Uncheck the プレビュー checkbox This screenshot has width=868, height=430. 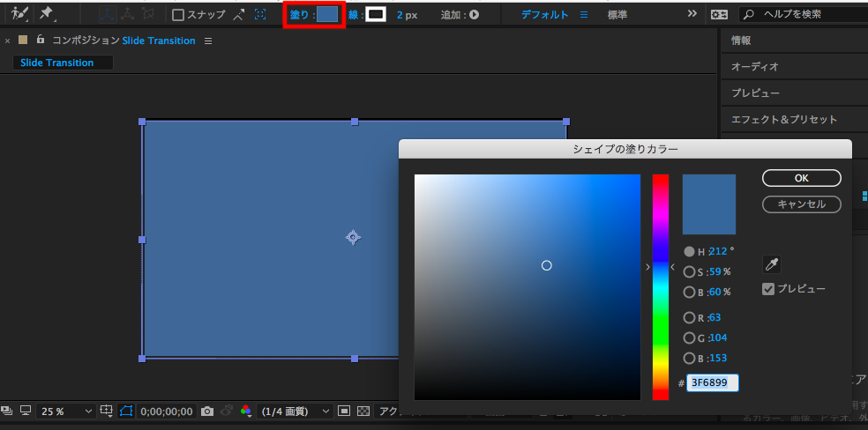tap(767, 288)
